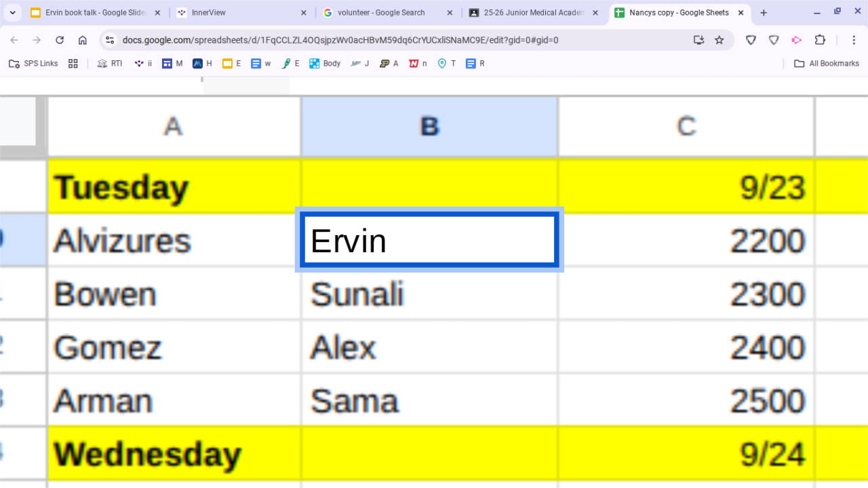The image size is (868, 488).
Task: Select column C header
Action: pyautogui.click(x=686, y=127)
